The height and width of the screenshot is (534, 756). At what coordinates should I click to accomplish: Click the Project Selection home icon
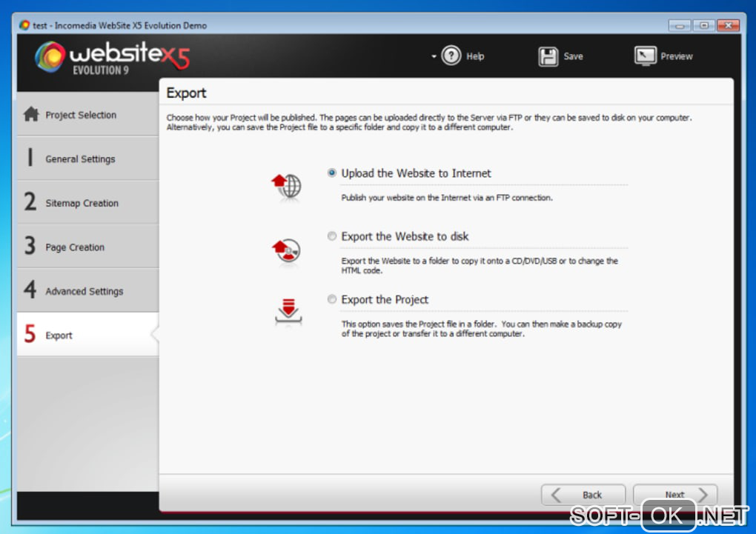31,114
